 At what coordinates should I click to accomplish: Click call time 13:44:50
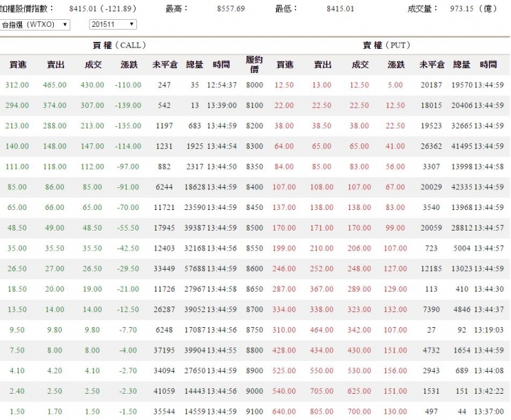tap(221, 167)
